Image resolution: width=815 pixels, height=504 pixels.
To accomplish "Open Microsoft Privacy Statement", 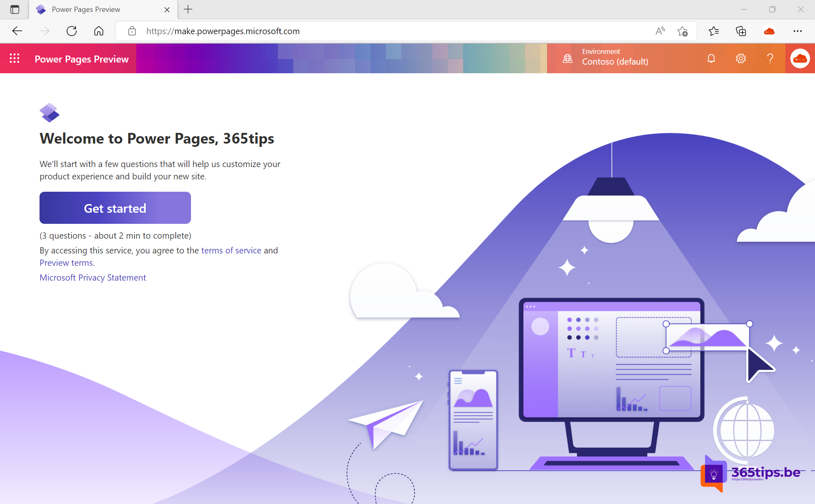I will pos(93,277).
